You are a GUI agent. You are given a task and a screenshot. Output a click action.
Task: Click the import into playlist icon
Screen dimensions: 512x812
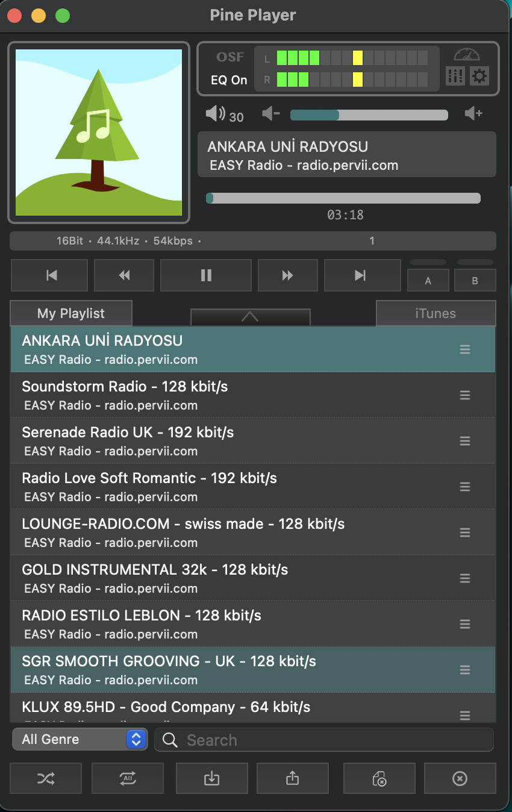(x=211, y=778)
